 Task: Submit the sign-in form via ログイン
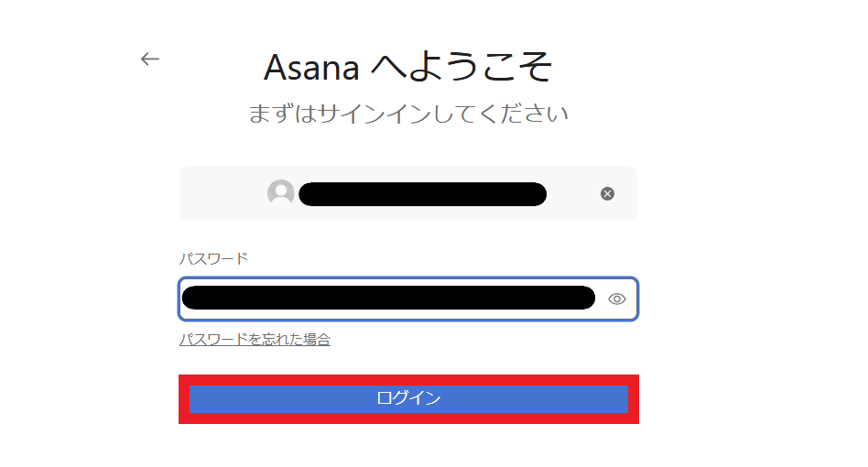click(x=408, y=399)
